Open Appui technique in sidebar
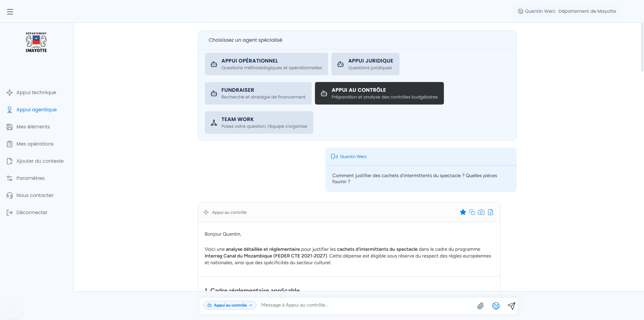644x320 pixels. (36, 92)
